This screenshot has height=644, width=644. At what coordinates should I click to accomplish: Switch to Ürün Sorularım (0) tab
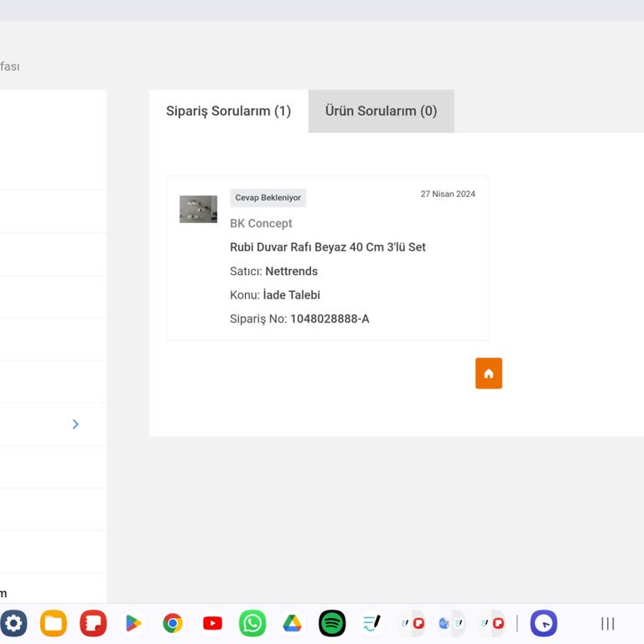point(381,112)
